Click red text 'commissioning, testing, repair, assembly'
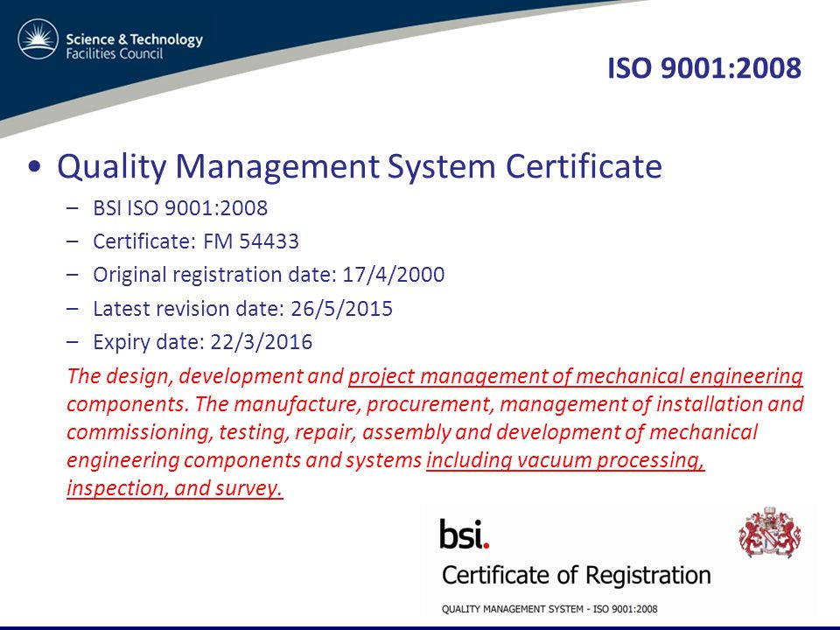840x630 pixels. click(259, 433)
